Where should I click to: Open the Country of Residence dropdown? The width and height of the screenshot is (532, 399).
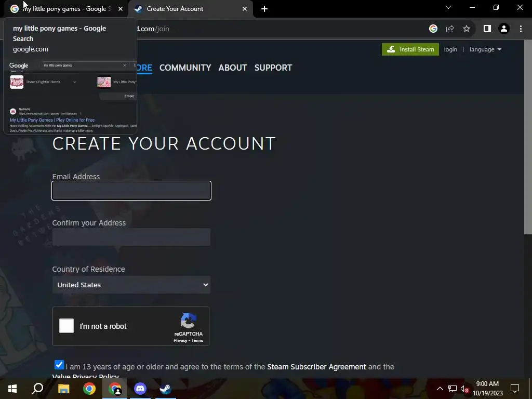coord(131,285)
